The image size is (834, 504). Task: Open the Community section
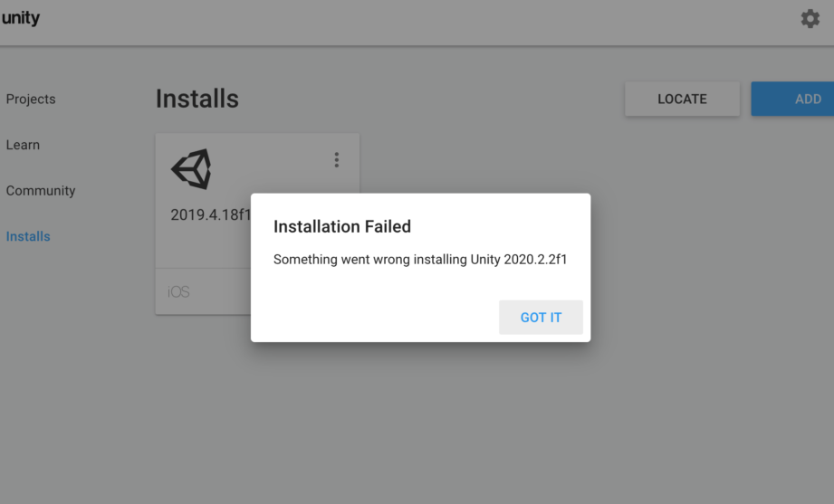tap(41, 190)
